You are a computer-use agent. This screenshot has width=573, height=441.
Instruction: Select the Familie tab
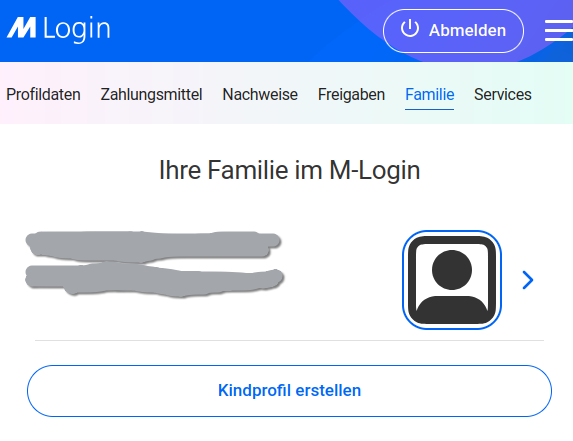(429, 95)
